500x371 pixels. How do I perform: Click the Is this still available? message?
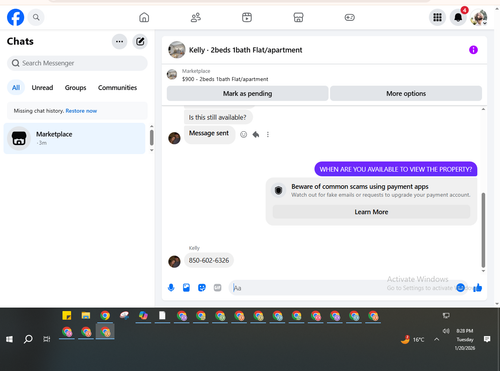coord(218,117)
